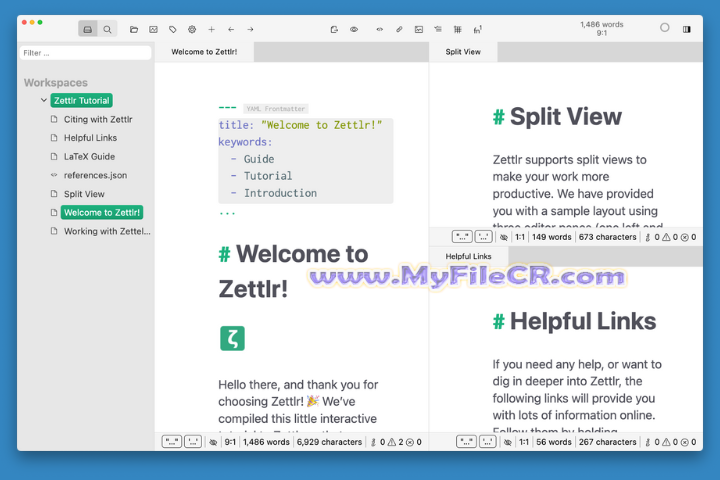The height and width of the screenshot is (480, 720).
Task: Open the LaTeX Guide file
Action: pyautogui.click(x=90, y=157)
